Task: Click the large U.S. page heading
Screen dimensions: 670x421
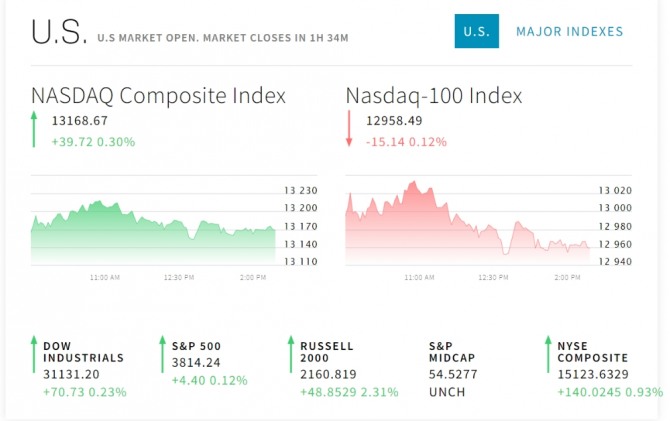Action: [59, 32]
